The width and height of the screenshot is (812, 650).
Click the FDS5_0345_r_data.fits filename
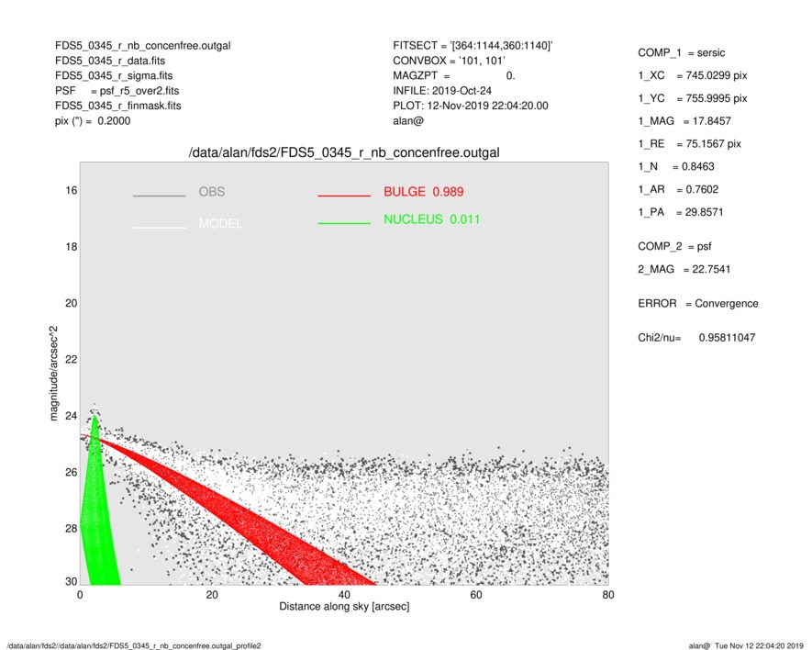[110, 61]
